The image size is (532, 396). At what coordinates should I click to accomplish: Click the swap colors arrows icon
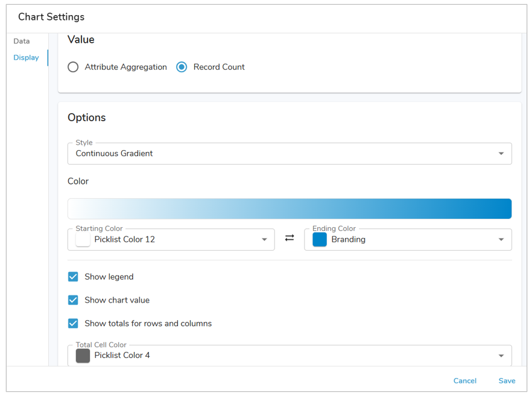[290, 238]
